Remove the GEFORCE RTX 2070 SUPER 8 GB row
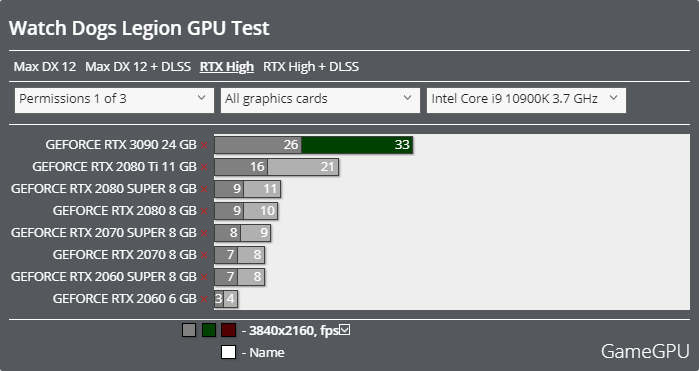Image resolution: width=699 pixels, height=371 pixels. [x=204, y=233]
